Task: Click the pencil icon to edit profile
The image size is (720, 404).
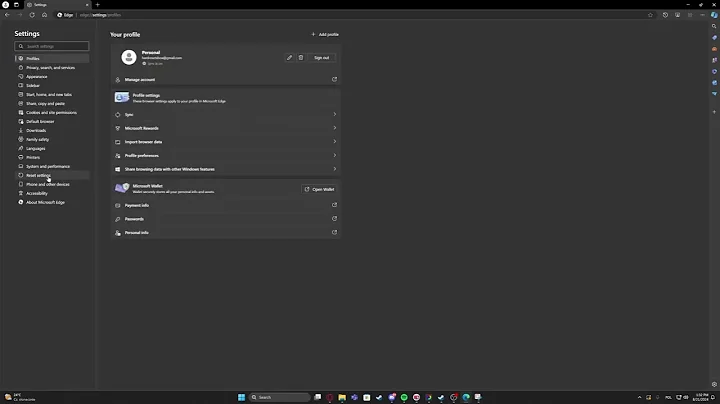Action: point(289,58)
